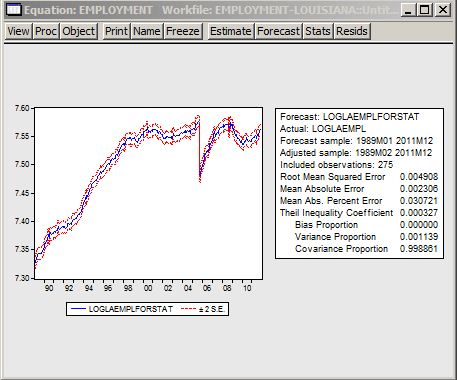Click Theil Inequality Coefficient value 0.000327
Viewport: 457px width, 380px height.
click(419, 213)
